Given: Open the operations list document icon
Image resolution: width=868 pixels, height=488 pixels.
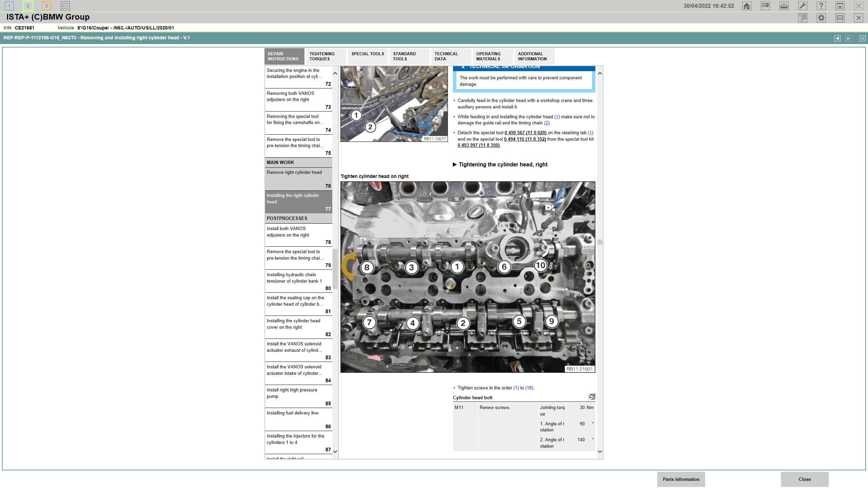Looking at the screenshot, I should [803, 18].
